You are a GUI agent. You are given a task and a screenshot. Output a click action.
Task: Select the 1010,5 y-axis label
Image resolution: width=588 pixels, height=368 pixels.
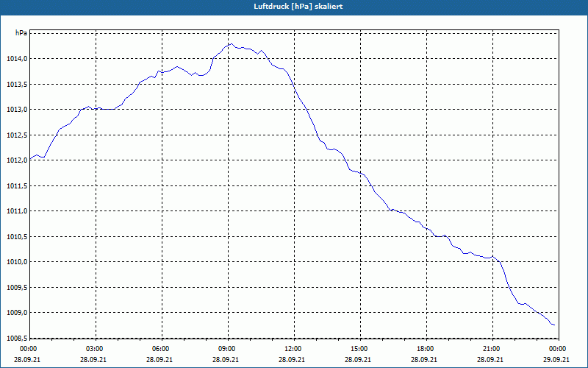[x=17, y=236]
